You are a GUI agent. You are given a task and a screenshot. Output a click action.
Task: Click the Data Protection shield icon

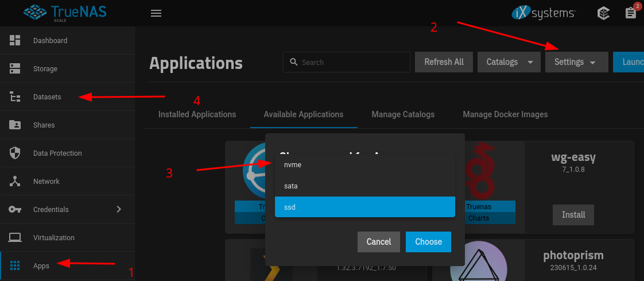click(x=15, y=153)
